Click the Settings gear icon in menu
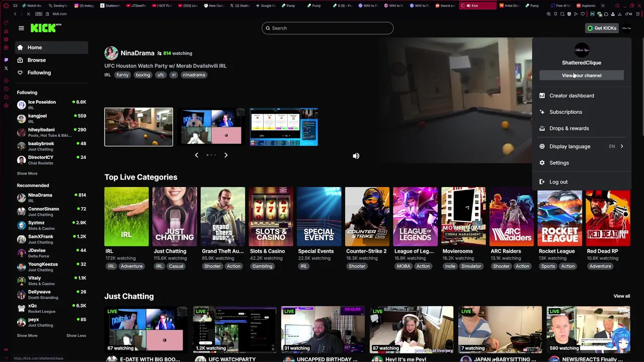644x362 pixels. pos(542,163)
